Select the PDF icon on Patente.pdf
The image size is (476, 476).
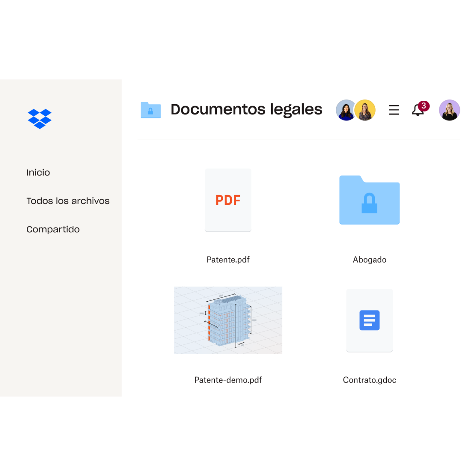tap(228, 200)
